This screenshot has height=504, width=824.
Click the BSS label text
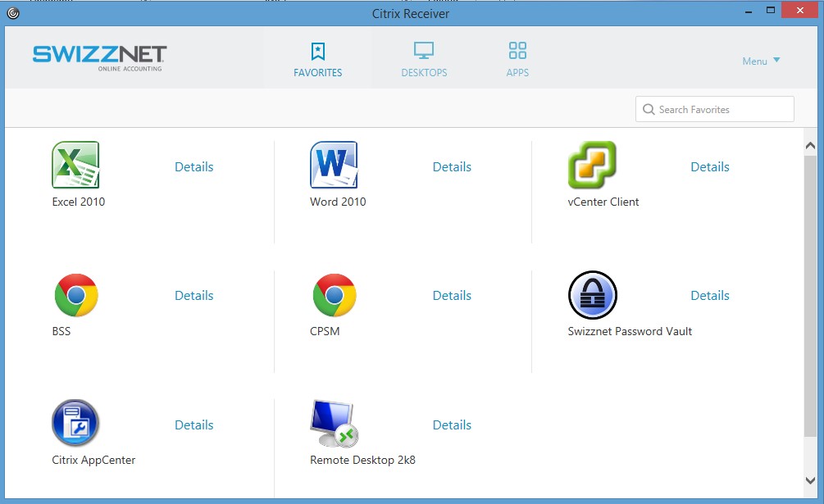click(x=61, y=331)
